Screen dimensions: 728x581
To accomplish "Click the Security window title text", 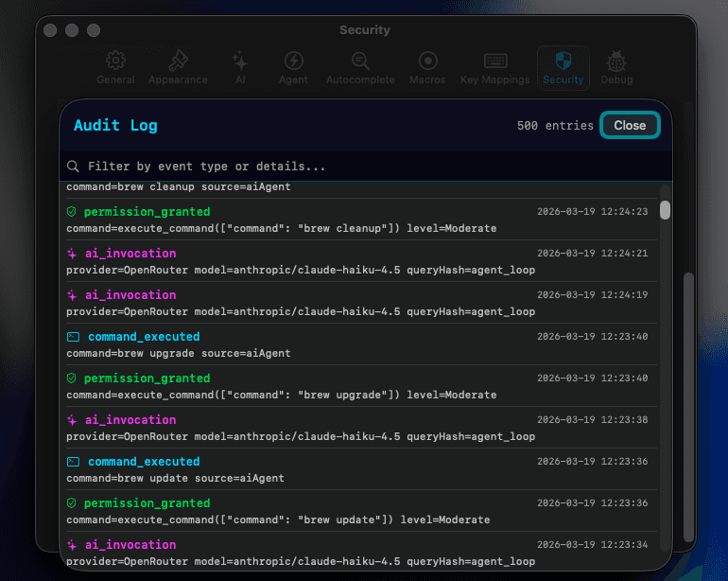I will point(365,30).
